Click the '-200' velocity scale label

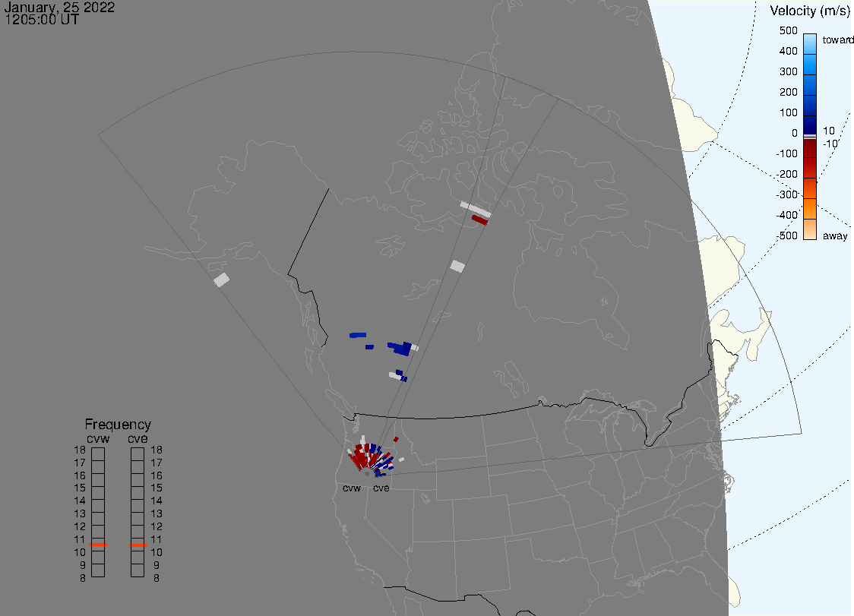786,174
